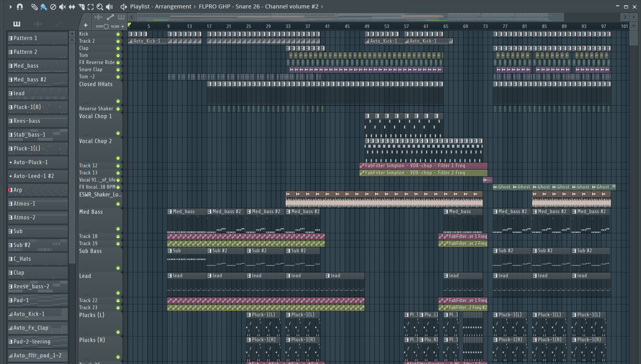This screenshot has width=641, height=364.
Task: Enable the STEP editing toggle
Action: click(x=106, y=26)
